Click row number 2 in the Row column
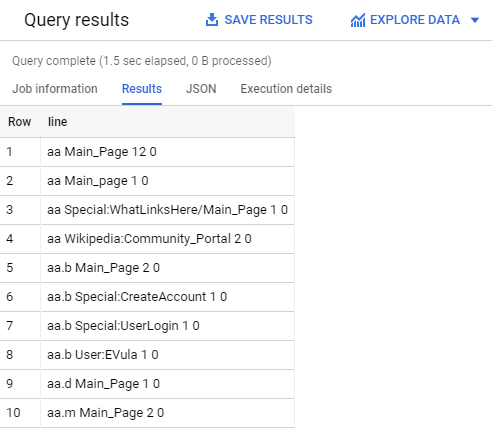 point(10,181)
